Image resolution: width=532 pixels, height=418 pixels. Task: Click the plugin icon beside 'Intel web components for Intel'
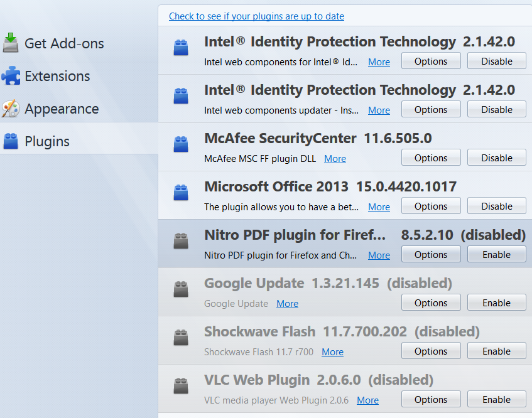[x=181, y=48]
